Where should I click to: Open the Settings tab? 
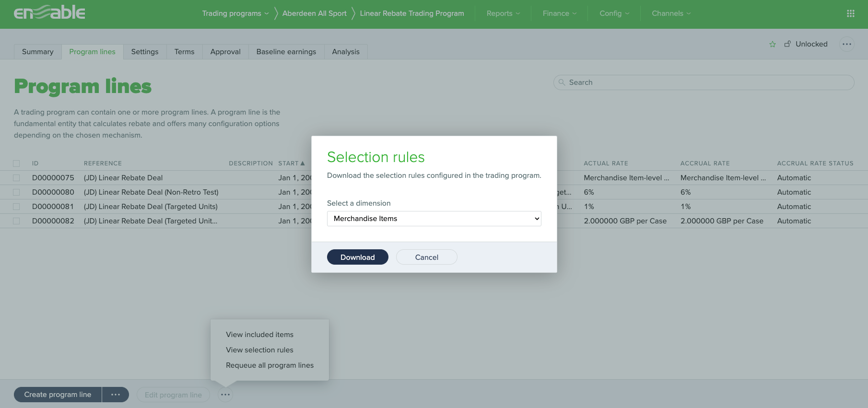(145, 52)
